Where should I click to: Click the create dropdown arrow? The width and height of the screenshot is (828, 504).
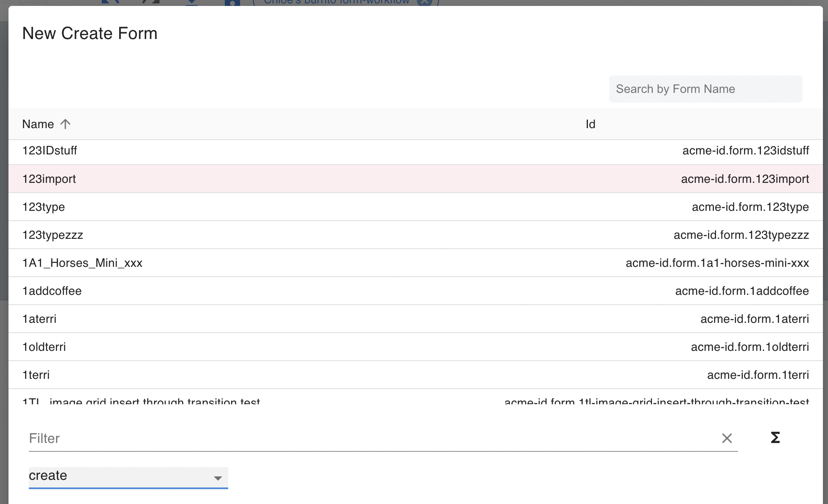(218, 478)
